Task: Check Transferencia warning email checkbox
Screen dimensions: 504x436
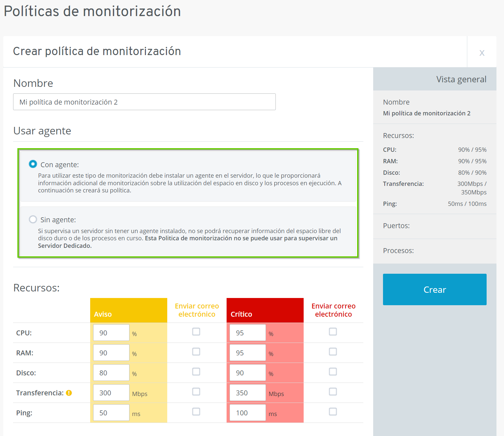Action: 196,392
